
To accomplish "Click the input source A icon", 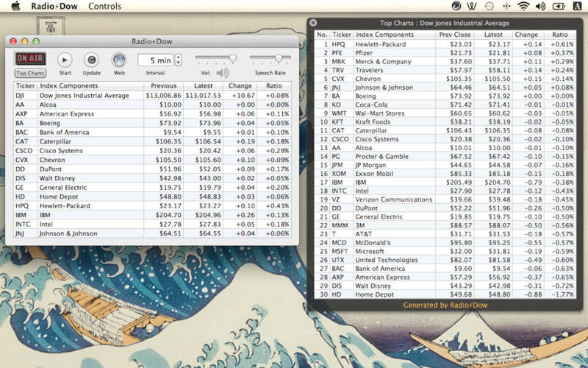I will 577,6.
